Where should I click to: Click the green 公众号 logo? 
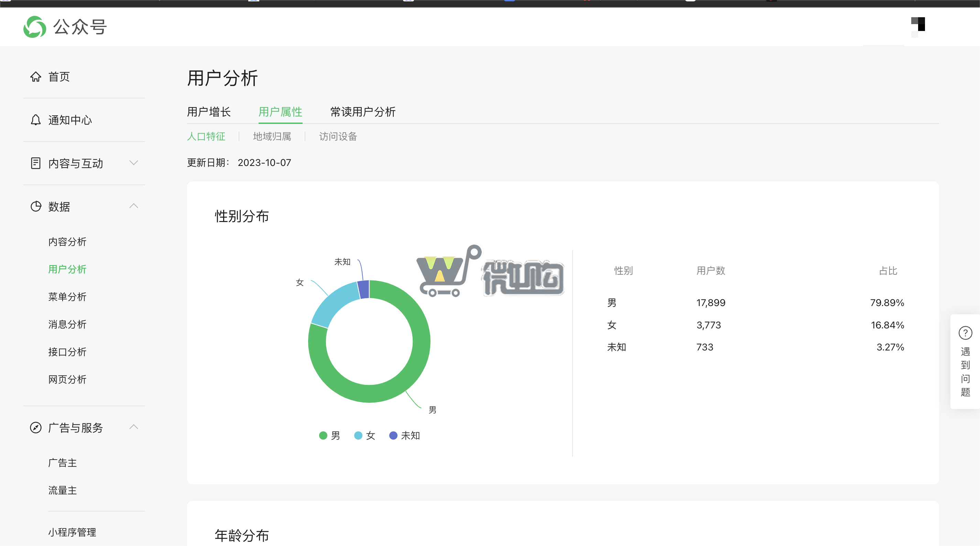pyautogui.click(x=35, y=27)
